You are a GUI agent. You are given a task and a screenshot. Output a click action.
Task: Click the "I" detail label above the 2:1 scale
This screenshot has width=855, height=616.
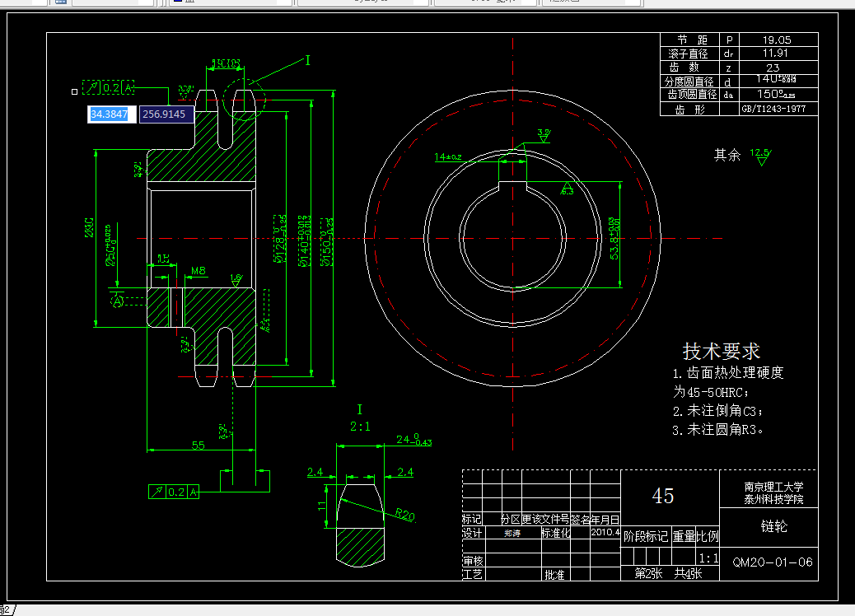coord(359,409)
